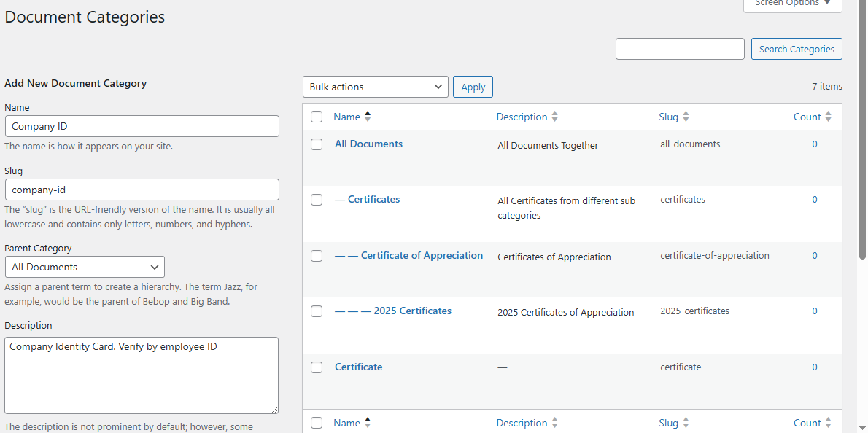Viewport: 868px width, 433px height.
Task: Open the Screen Options panel
Action: pyautogui.click(x=792, y=4)
